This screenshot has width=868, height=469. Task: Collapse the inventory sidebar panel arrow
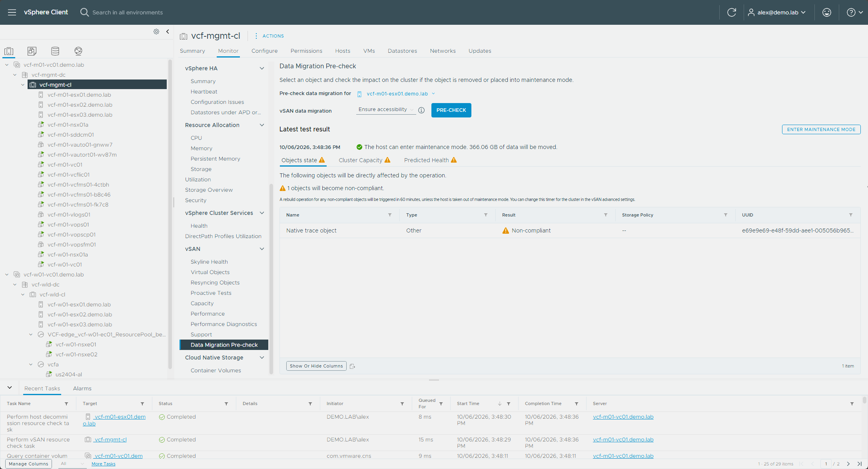[168, 32]
